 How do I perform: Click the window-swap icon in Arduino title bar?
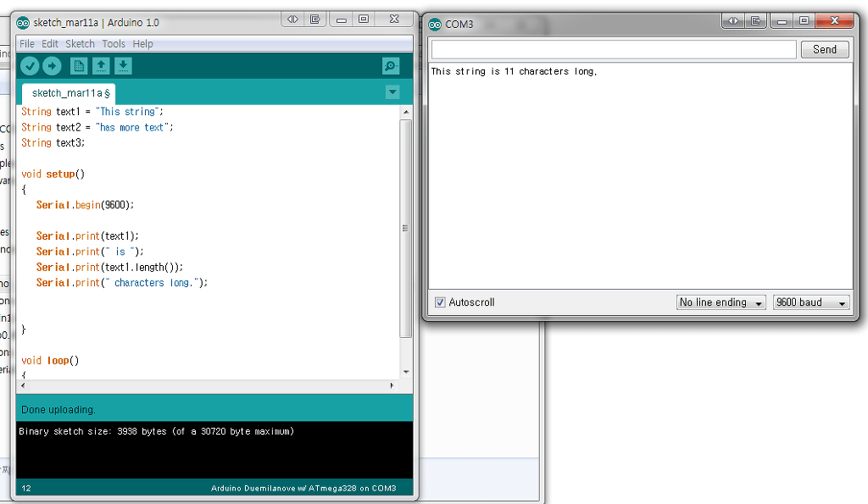315,19
